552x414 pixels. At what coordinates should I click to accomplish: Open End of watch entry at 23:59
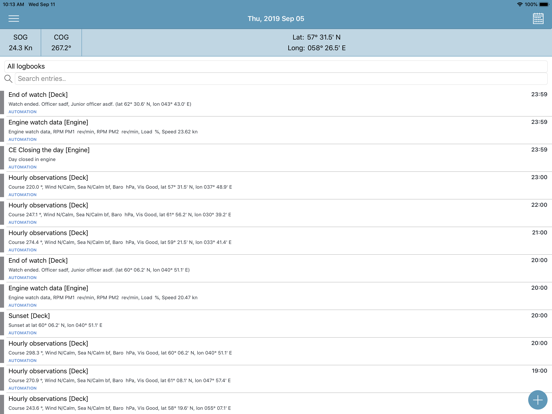click(x=276, y=102)
